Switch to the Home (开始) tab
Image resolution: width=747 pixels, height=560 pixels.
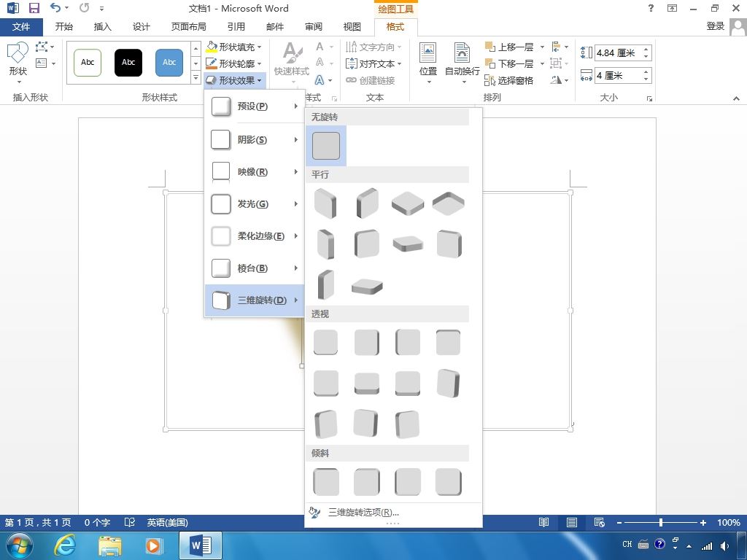point(64,27)
